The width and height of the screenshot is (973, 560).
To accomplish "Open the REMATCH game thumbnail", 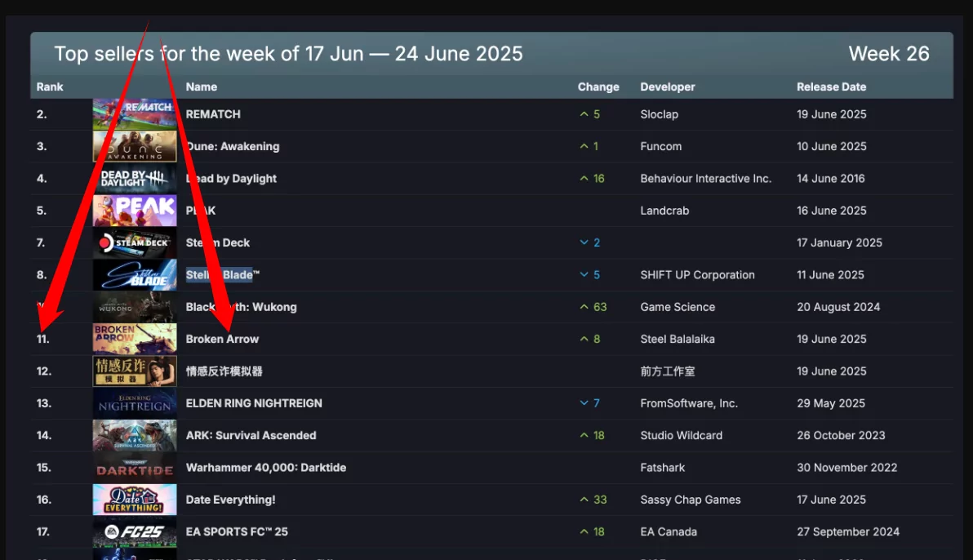I will [x=135, y=114].
